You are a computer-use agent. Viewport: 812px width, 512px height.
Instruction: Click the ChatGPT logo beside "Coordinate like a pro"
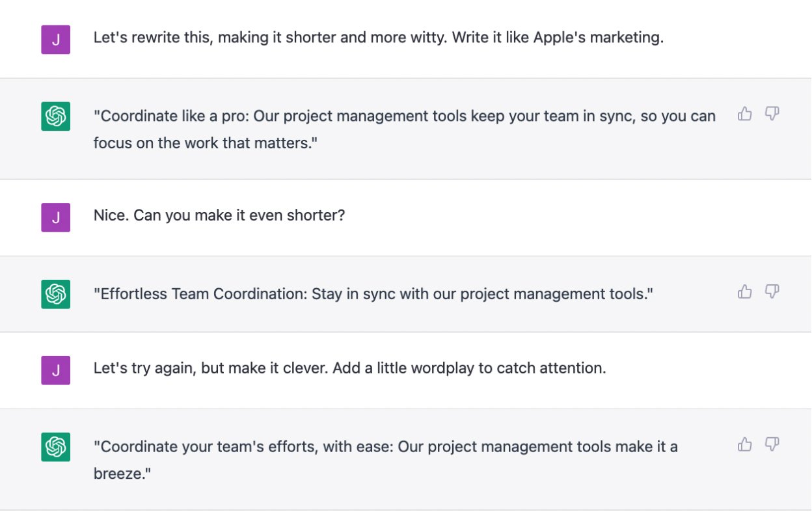click(56, 116)
